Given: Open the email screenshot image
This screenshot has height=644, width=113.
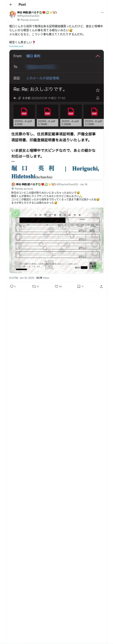Looking at the screenshot, I should [57, 115].
